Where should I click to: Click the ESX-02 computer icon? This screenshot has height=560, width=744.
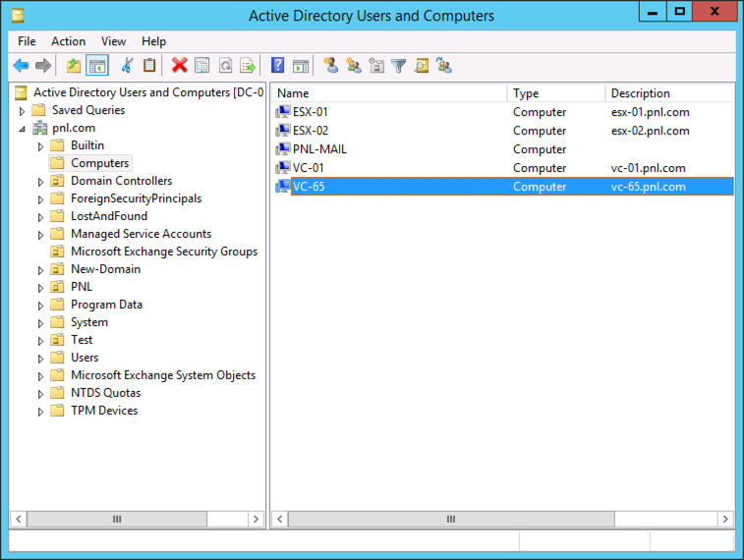pos(283,131)
